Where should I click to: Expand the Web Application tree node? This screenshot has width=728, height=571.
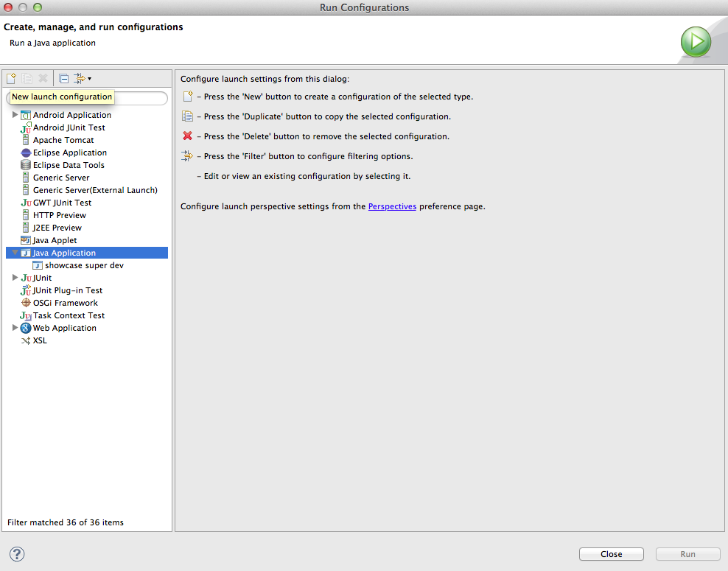coord(15,328)
